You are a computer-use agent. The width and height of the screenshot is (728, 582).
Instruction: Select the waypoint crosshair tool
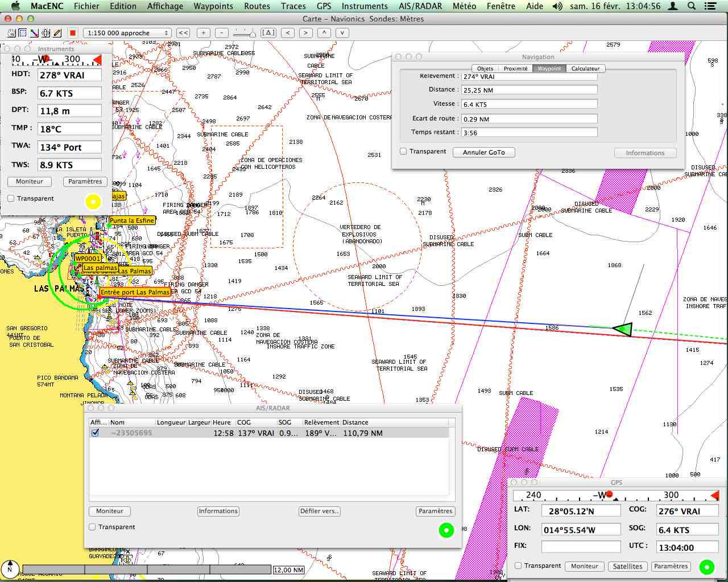[x=45, y=33]
